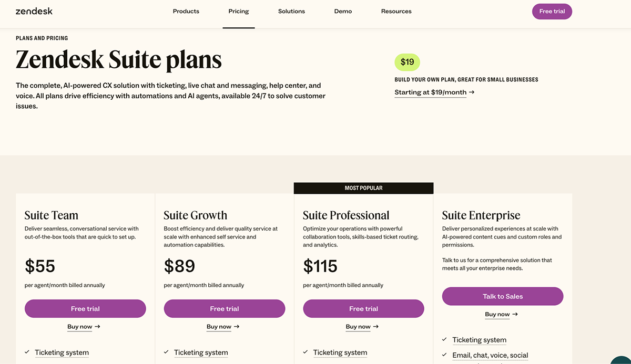Screen dimensions: 631x364
Task: Click Talk to Sales for Suite Enterprise
Action: 502,296
